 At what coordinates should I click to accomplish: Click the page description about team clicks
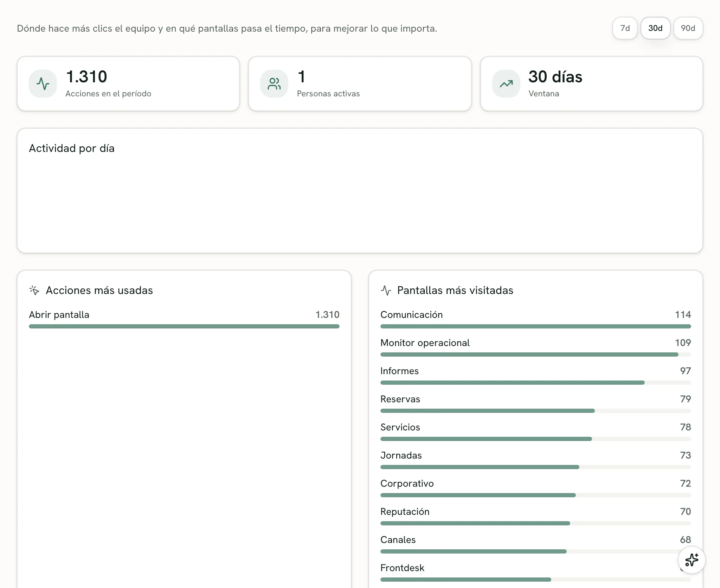[227, 28]
